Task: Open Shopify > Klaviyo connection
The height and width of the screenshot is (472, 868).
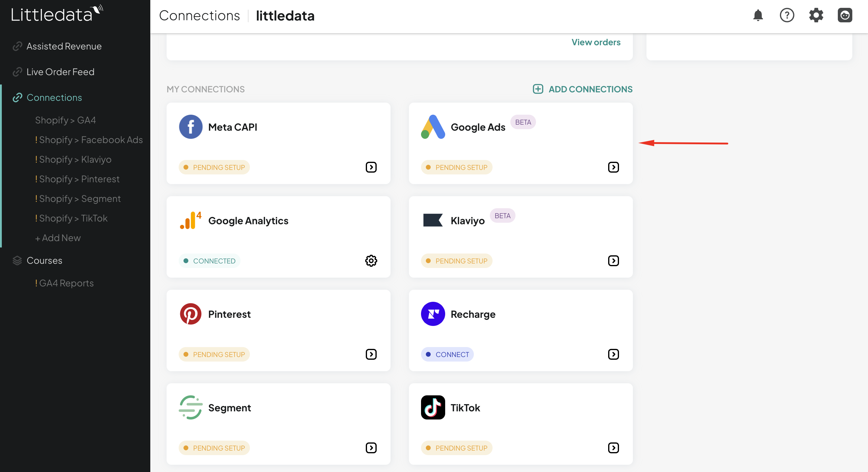Action: [x=73, y=159]
